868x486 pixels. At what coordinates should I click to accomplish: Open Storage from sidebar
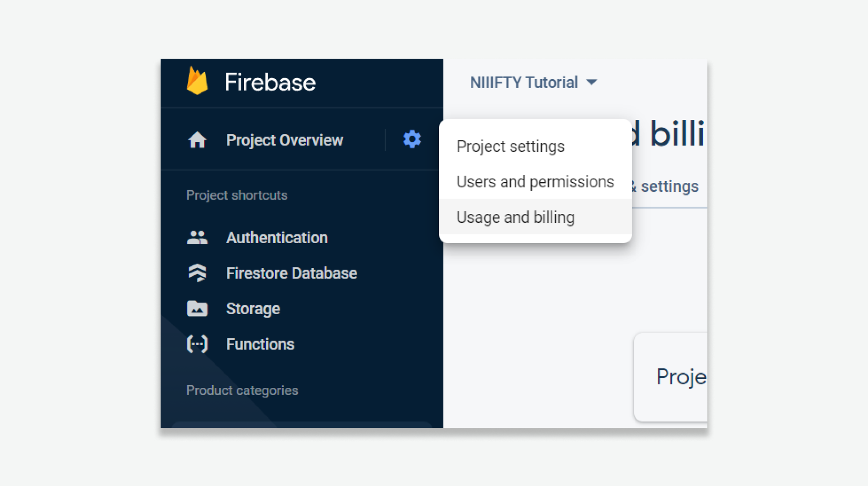pos(253,309)
